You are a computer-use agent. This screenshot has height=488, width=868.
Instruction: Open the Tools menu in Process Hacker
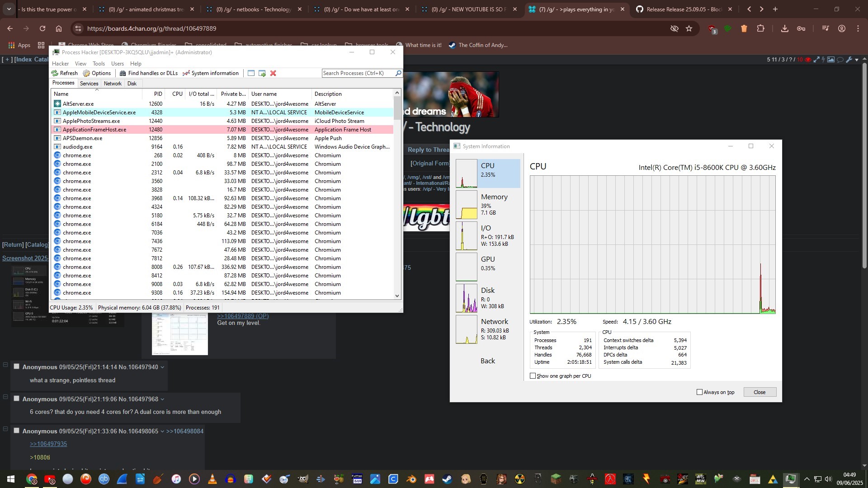99,64
